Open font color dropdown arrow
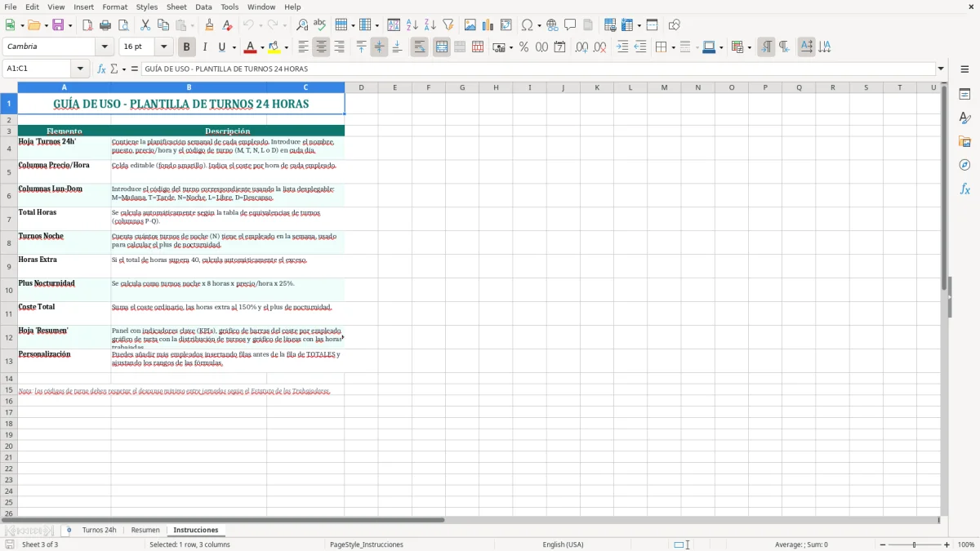Viewport: 980px width, 551px height. (262, 47)
